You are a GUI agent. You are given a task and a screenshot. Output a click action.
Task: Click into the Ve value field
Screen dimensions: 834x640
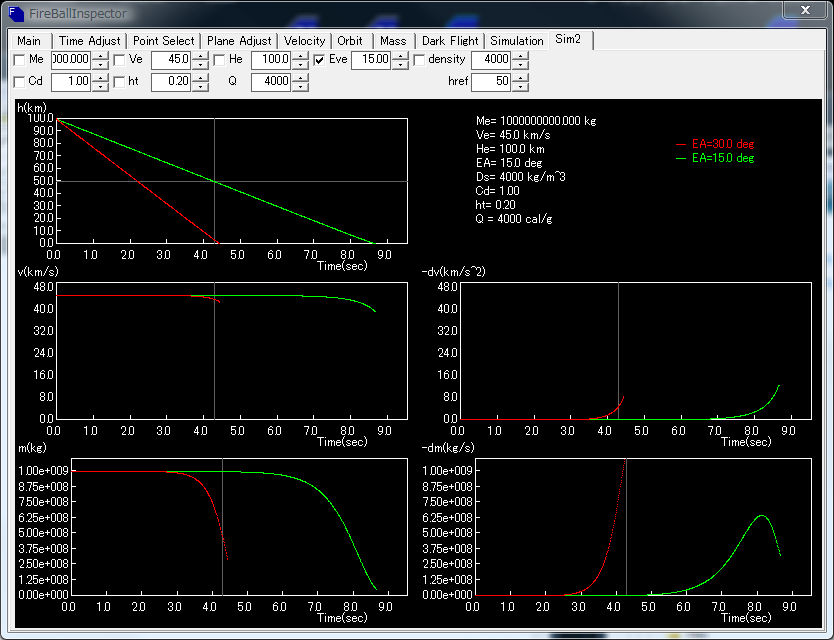pyautogui.click(x=170, y=60)
